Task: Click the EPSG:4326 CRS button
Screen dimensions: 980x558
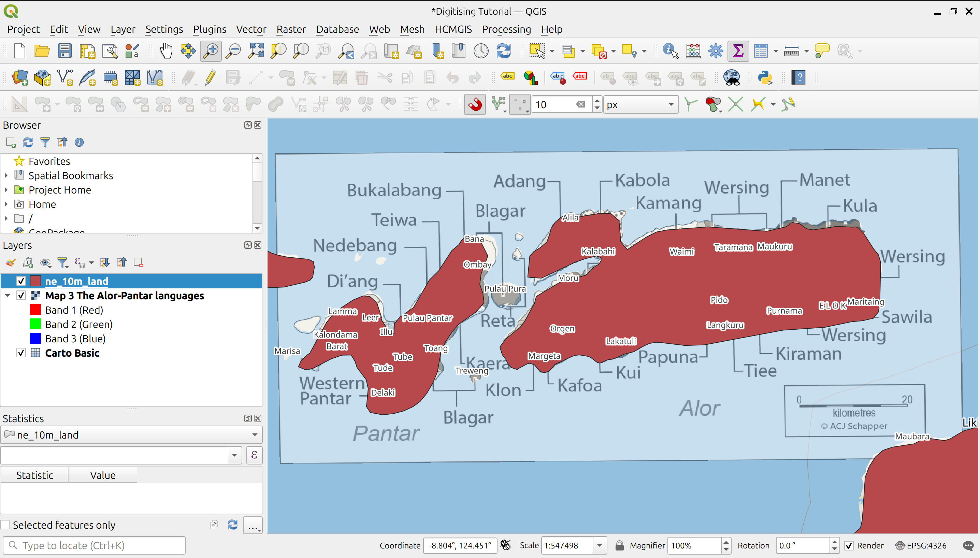Action: (921, 545)
